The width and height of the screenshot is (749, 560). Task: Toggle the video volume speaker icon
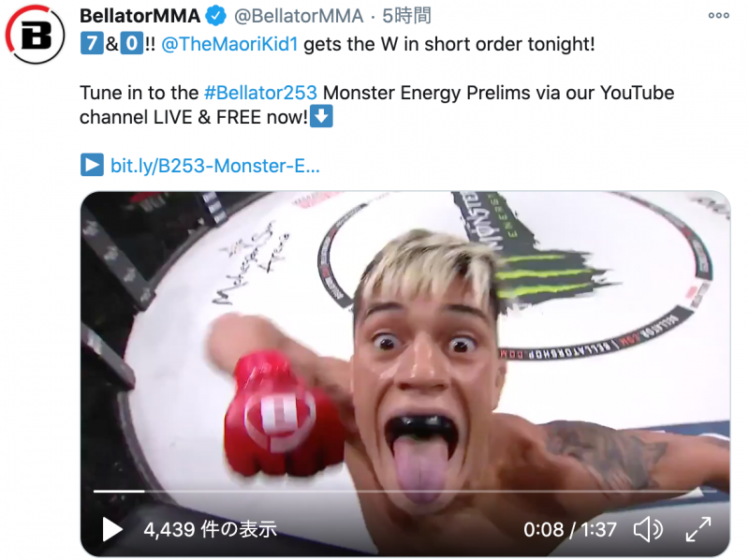point(648,529)
